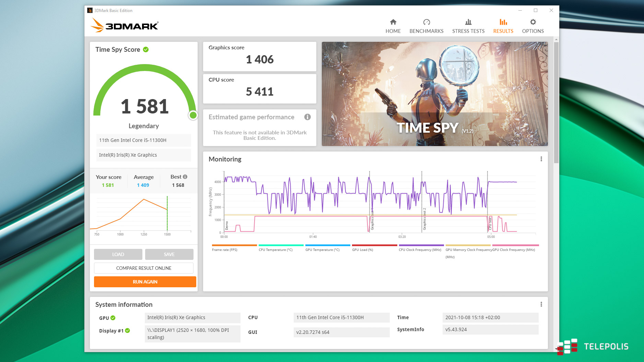
Task: Click the green validation check beside Time Spy Score
Action: (146, 49)
